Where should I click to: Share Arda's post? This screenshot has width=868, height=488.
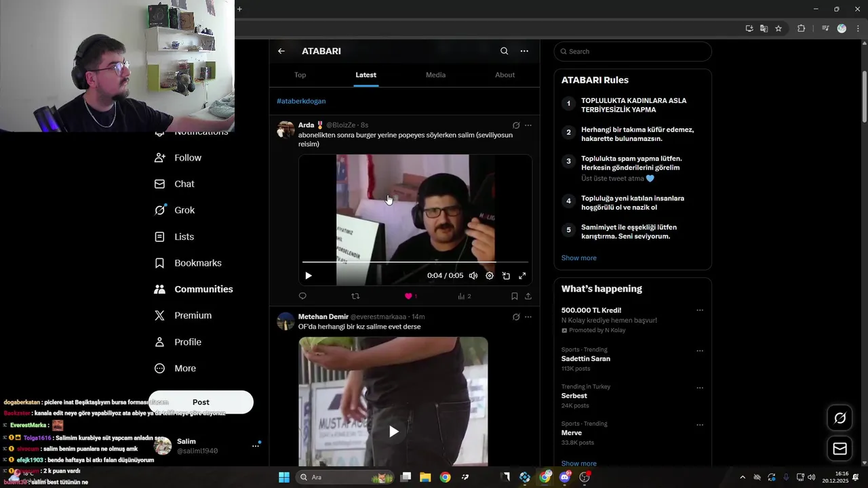pyautogui.click(x=528, y=296)
